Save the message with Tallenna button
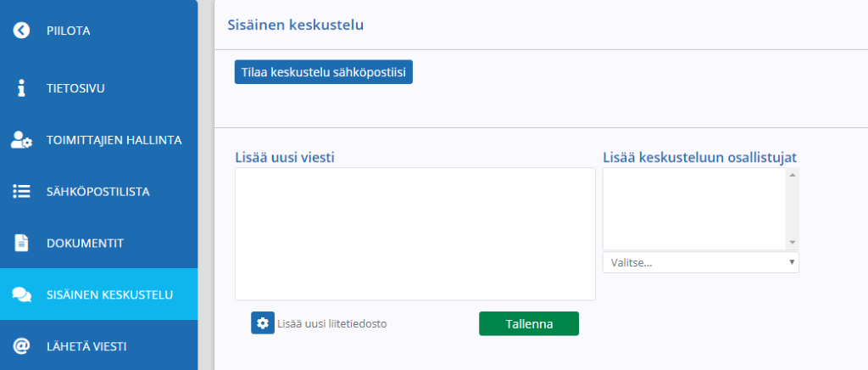The image size is (868, 370). point(529,324)
